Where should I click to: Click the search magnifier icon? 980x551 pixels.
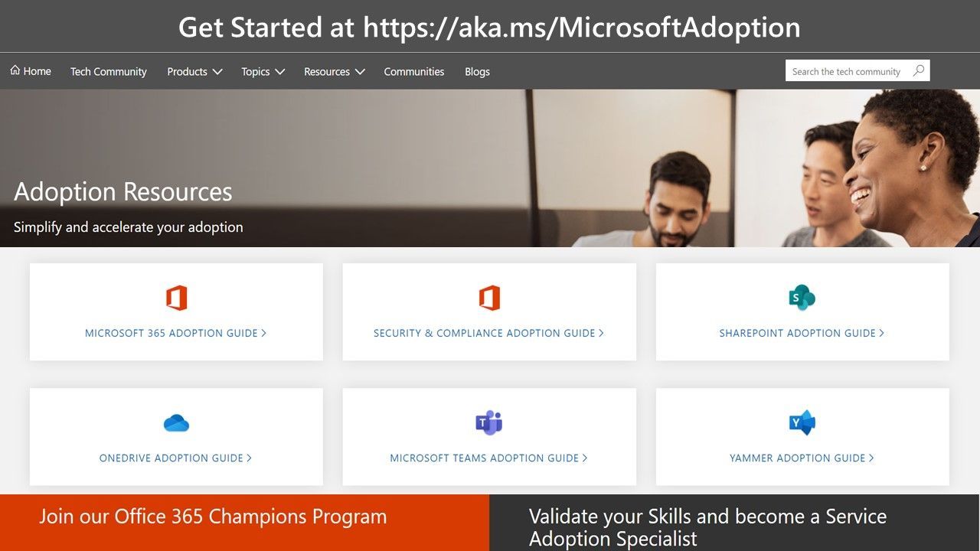(918, 70)
